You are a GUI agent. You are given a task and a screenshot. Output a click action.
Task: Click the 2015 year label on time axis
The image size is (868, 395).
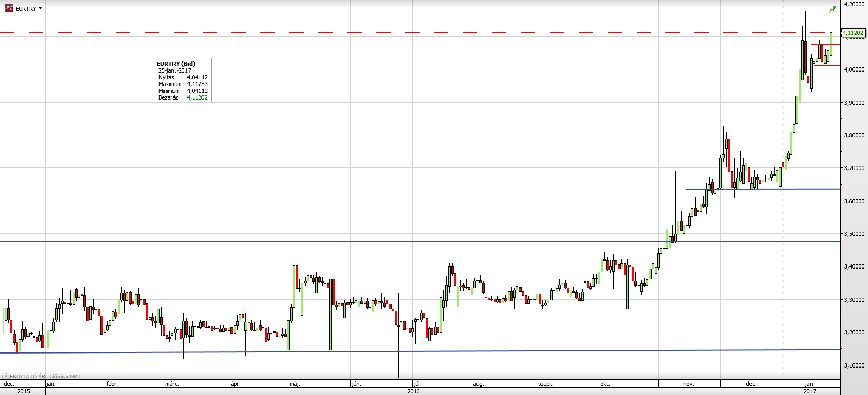24,391
